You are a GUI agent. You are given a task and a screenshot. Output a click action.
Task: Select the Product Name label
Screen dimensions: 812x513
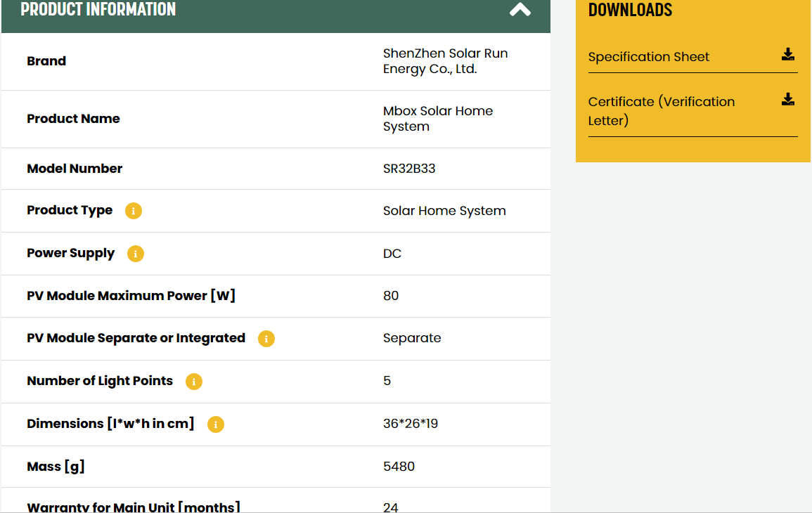(x=74, y=119)
